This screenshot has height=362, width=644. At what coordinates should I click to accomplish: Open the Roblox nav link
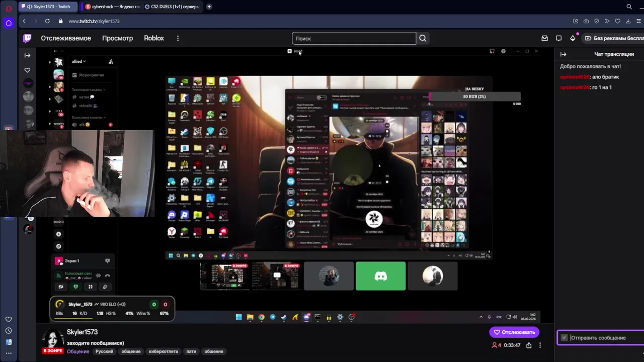tap(154, 38)
